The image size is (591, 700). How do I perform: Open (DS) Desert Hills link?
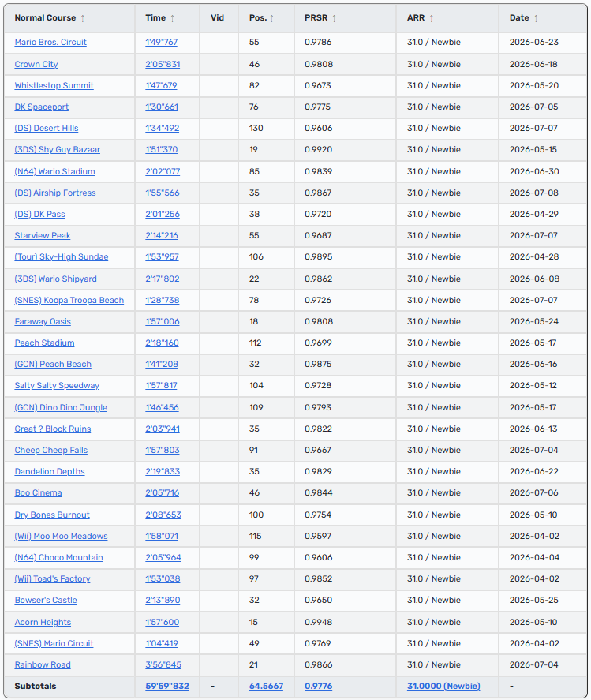[47, 129]
